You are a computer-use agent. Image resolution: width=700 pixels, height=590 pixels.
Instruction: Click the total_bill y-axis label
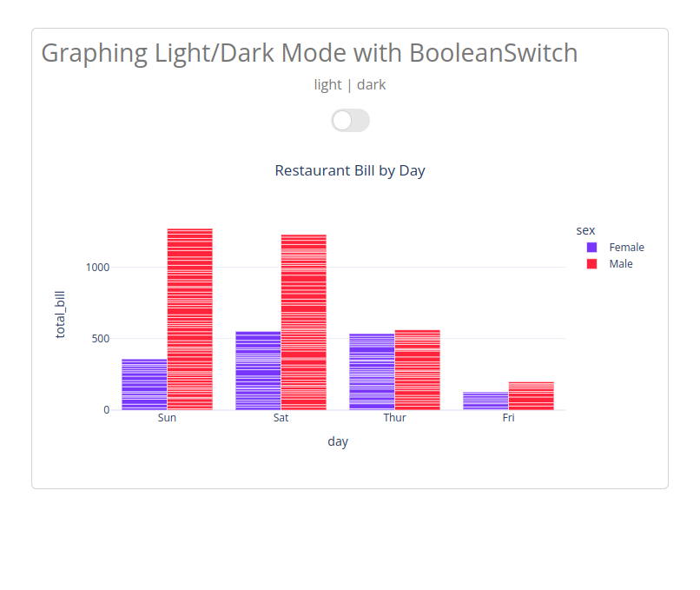60,315
